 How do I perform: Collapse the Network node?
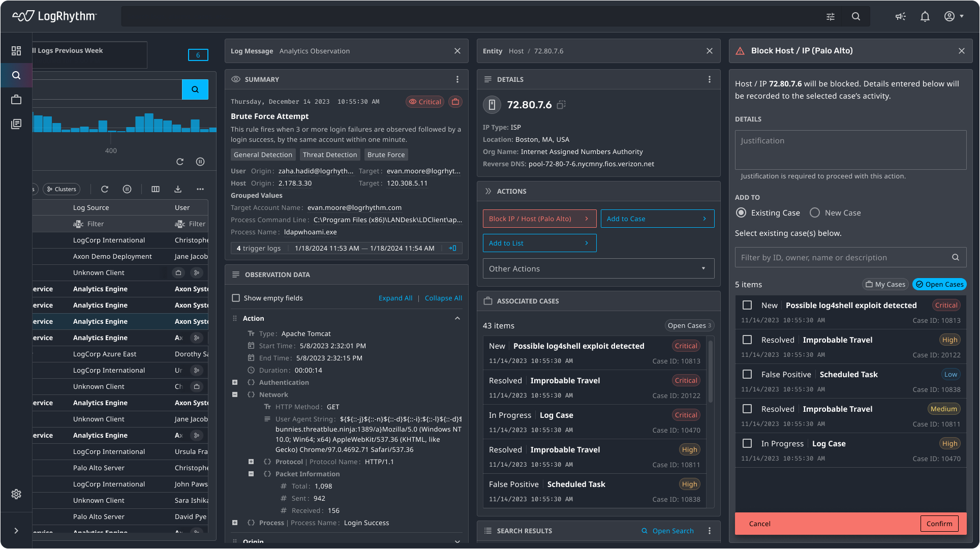(x=235, y=394)
